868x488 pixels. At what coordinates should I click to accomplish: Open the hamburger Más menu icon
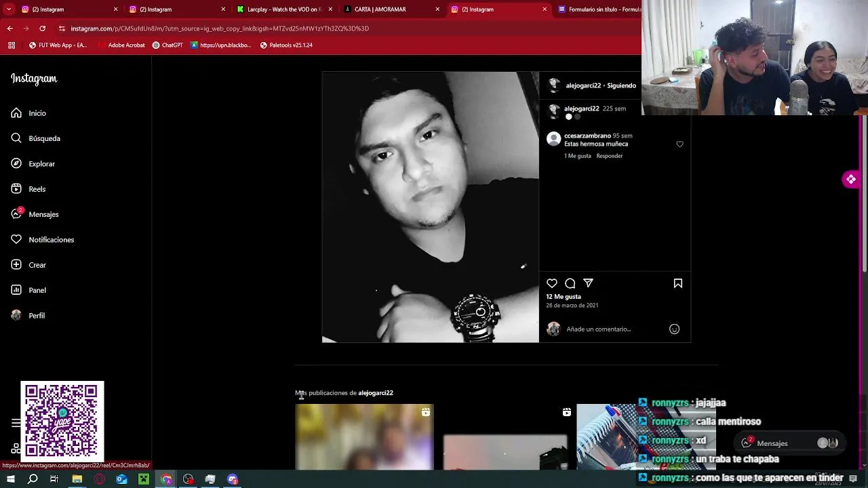[x=16, y=423]
